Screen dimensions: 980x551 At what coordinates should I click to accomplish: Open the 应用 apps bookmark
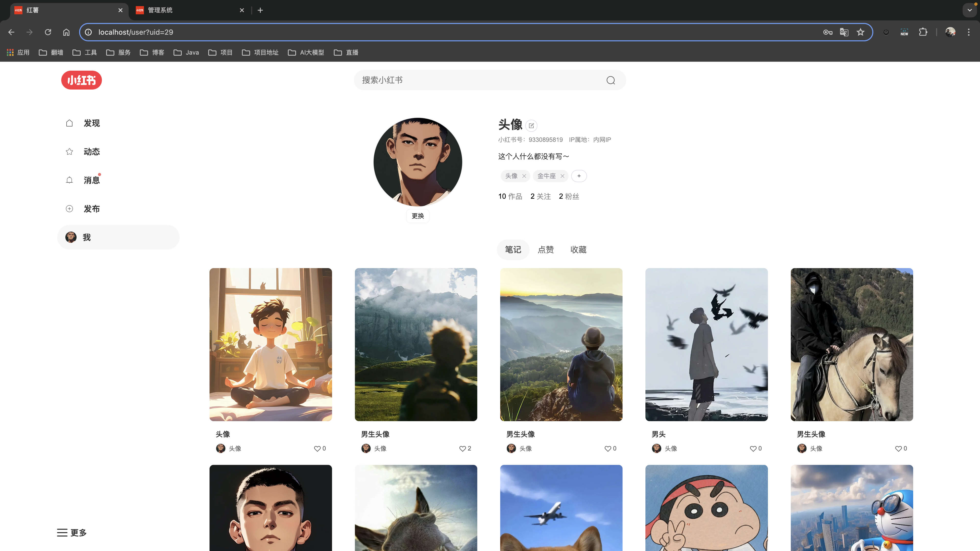coord(18,53)
